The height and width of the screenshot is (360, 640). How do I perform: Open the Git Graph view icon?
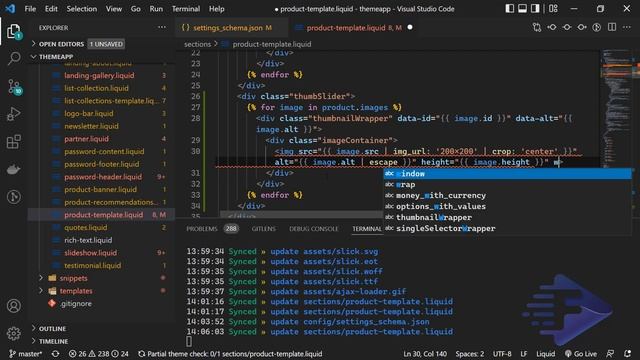14,197
